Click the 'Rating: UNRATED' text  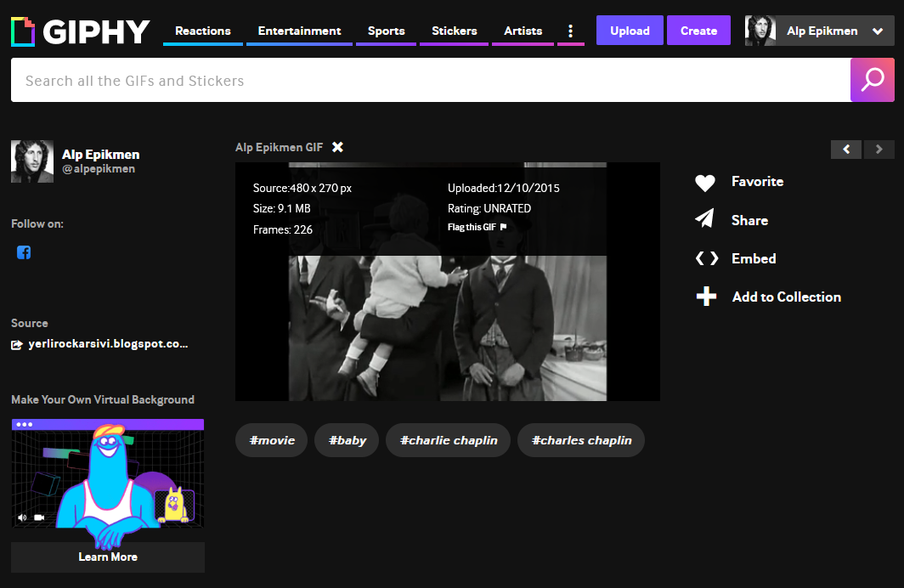tap(489, 208)
